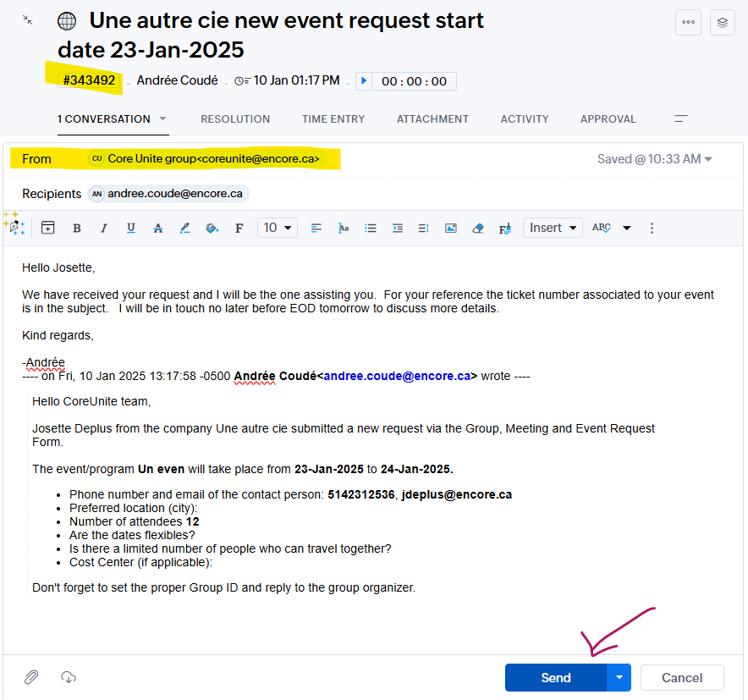Click the recipient andree.coude@encore.ca chip

(168, 194)
